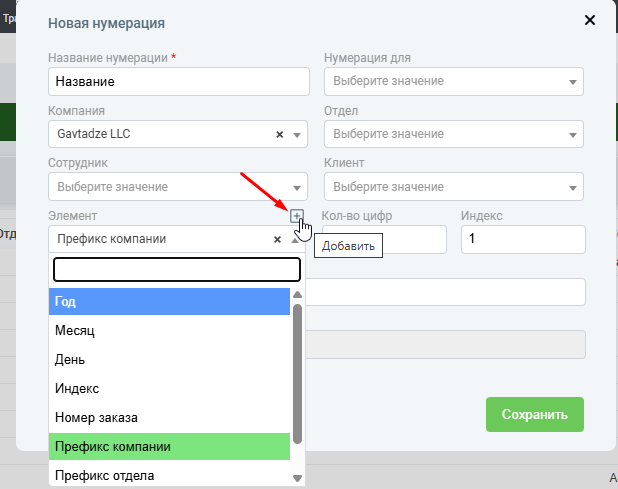Screen dimensions: 618x489
Task: Expand the Отдел dropdown
Action: click(x=454, y=134)
